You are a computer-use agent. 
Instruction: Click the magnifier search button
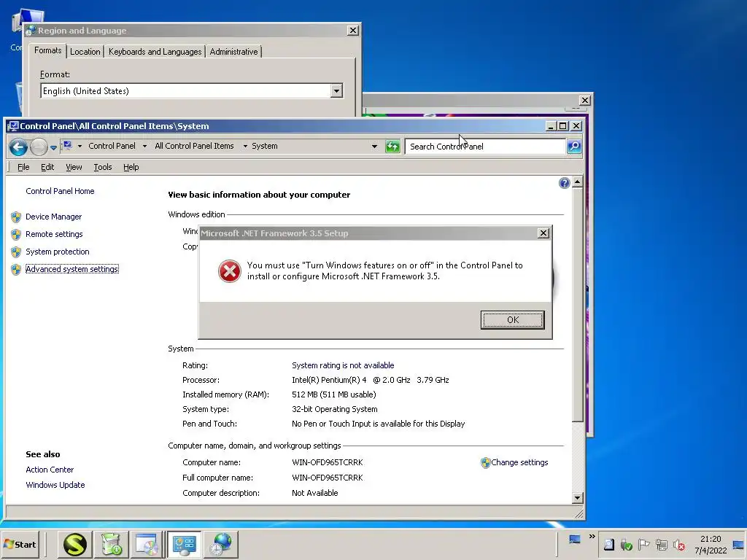(574, 146)
